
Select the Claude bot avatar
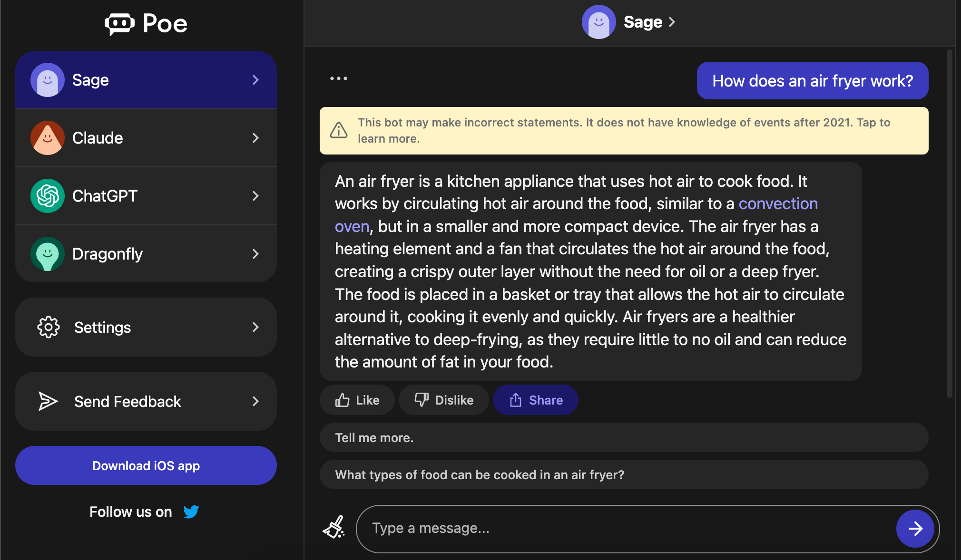[x=47, y=138]
